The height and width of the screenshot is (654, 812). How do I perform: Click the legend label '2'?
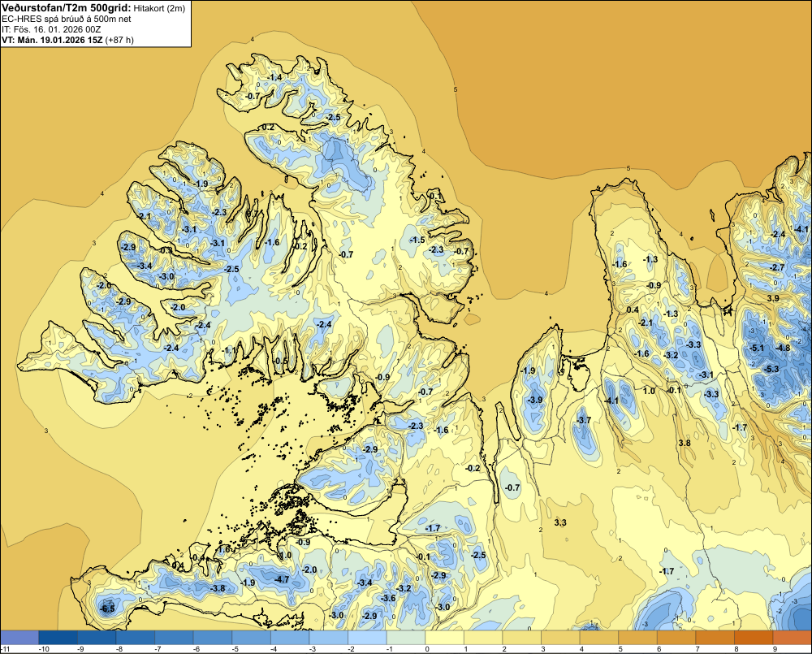504,649
